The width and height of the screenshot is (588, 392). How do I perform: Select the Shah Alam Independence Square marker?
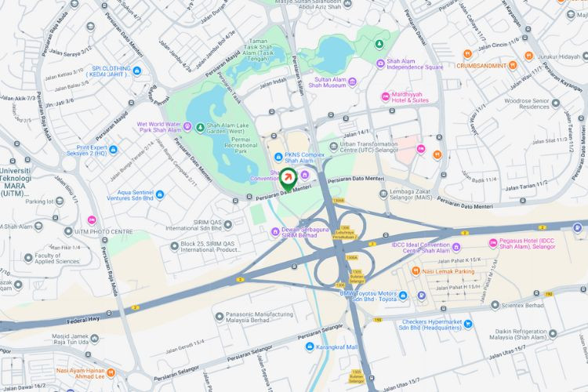[x=380, y=64]
